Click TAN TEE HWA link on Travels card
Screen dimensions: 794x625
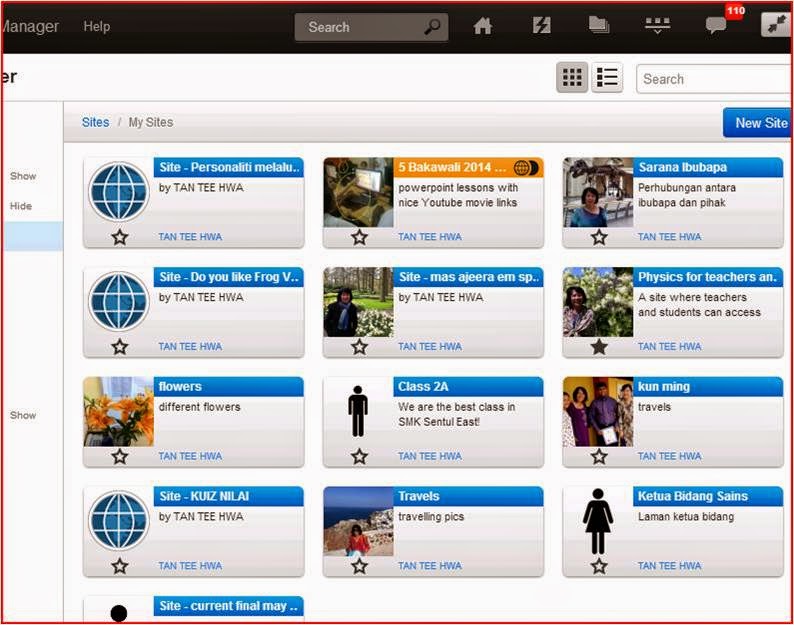(430, 566)
